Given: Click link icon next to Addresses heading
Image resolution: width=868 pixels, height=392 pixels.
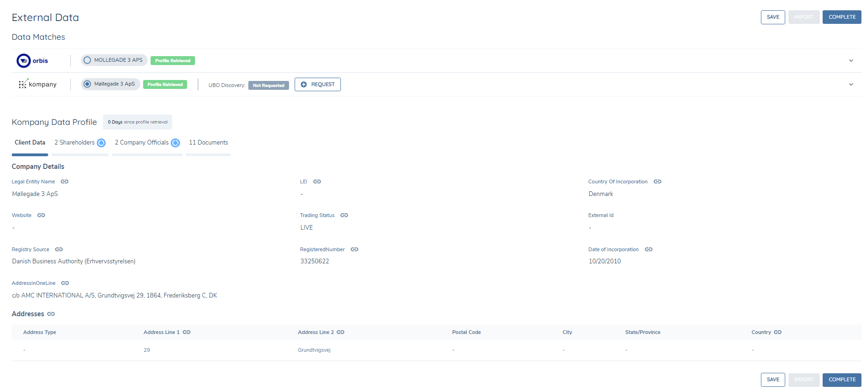Looking at the screenshot, I should click(x=51, y=314).
